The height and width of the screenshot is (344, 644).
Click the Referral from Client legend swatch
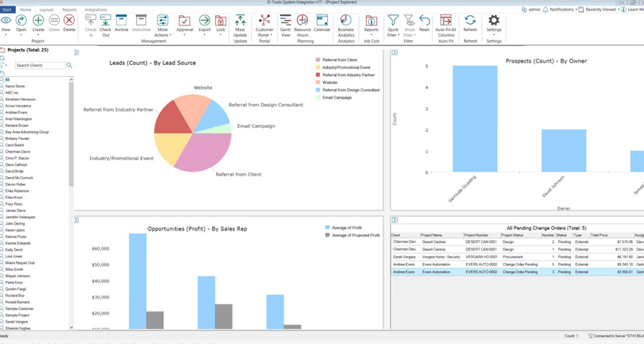318,60
